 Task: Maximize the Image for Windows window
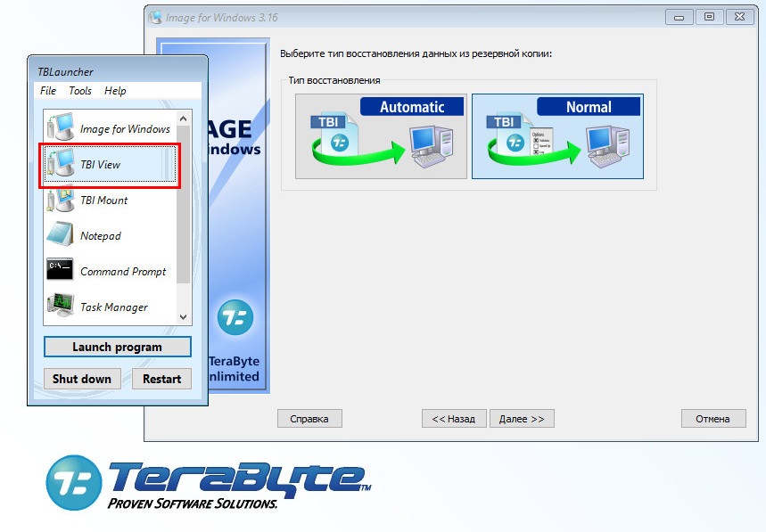(709, 17)
